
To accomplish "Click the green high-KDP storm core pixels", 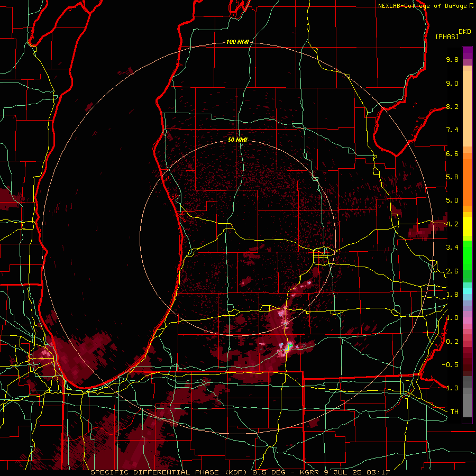I will pos(290,345).
